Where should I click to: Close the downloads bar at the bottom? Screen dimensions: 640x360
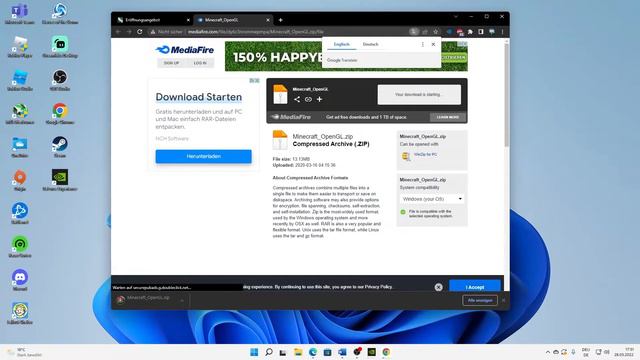(503, 300)
